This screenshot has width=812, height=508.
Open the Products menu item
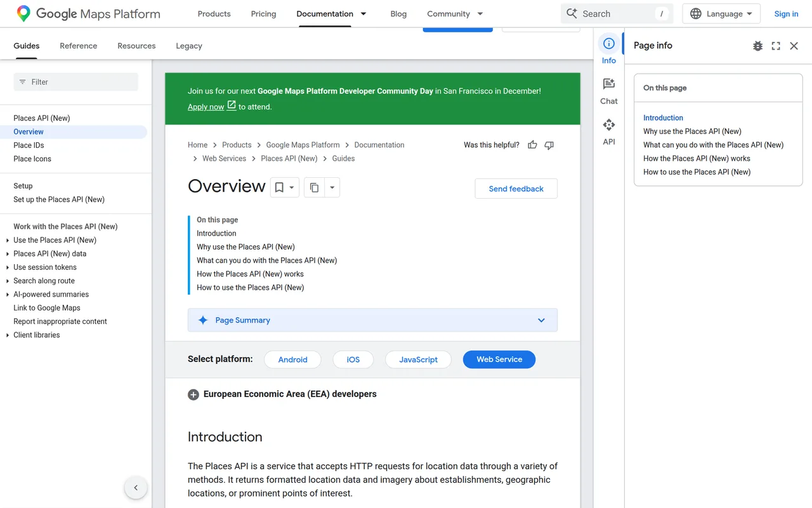[x=214, y=13]
